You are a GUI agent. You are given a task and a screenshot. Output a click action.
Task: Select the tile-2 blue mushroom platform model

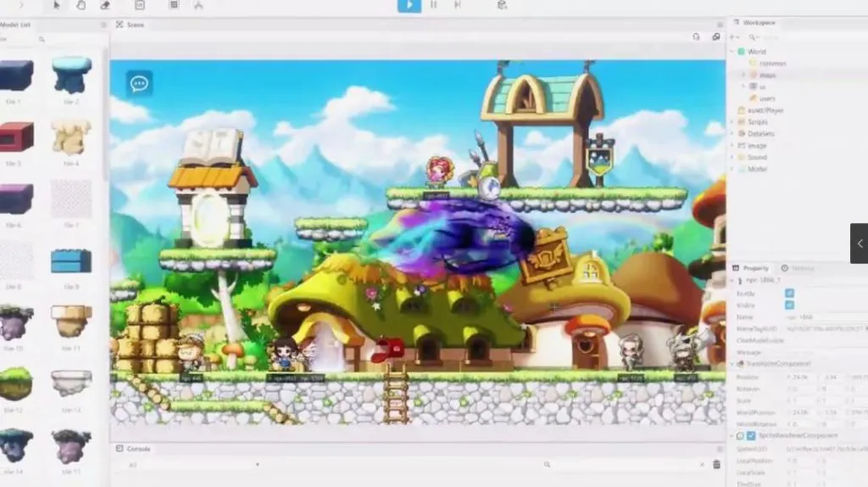71,75
